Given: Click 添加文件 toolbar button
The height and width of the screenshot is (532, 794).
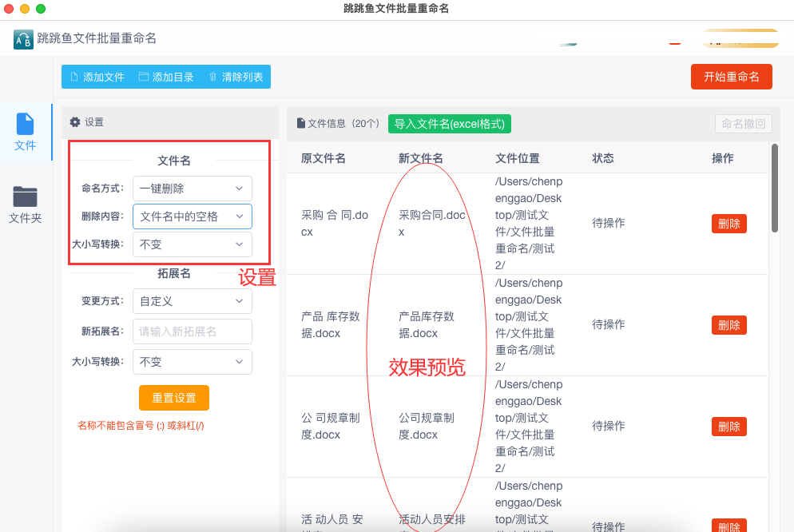Looking at the screenshot, I should tap(97, 77).
